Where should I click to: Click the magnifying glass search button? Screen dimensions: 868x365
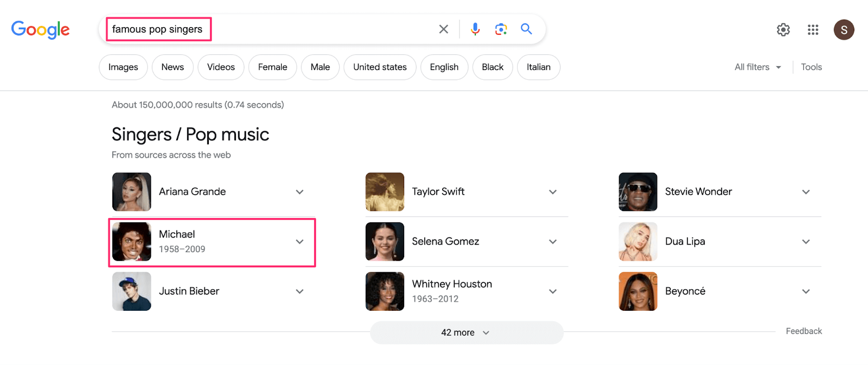(526, 29)
